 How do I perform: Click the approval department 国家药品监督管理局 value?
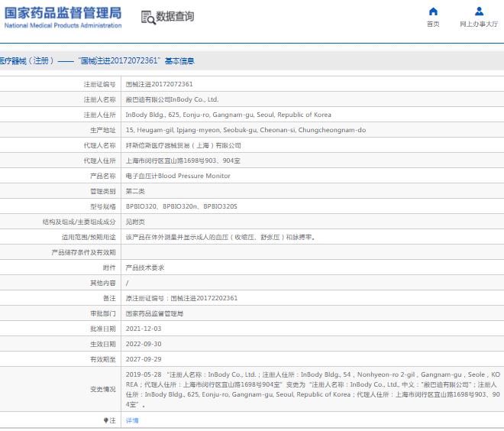pyautogui.click(x=154, y=313)
